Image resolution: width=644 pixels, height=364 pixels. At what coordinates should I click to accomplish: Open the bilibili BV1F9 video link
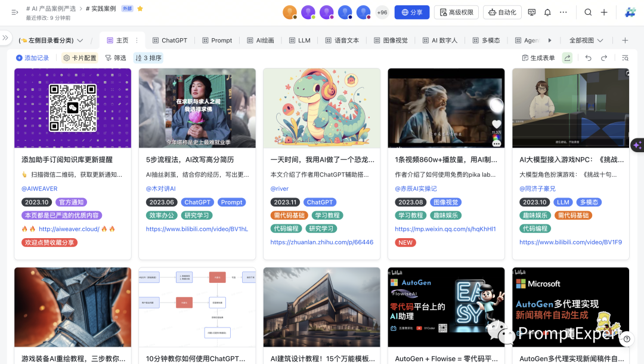click(571, 242)
